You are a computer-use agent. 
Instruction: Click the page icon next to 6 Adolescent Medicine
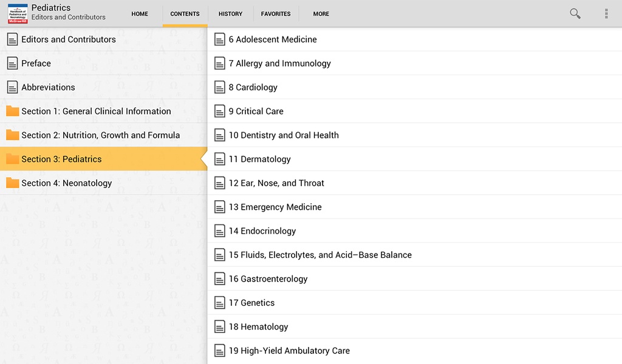tap(220, 39)
